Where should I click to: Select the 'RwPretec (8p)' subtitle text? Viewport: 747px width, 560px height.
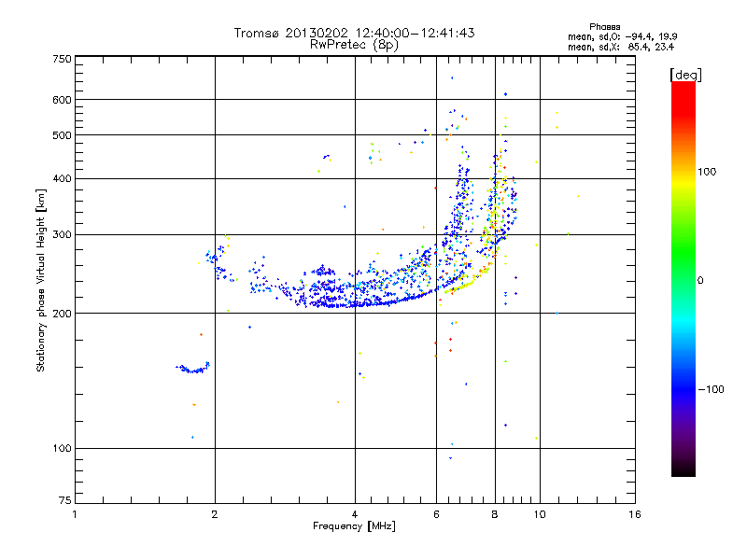point(354,45)
